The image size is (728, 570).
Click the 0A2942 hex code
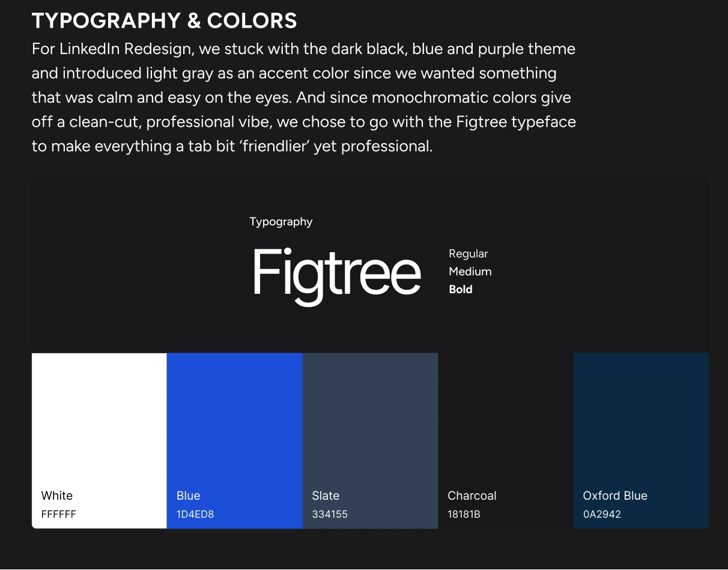point(602,514)
